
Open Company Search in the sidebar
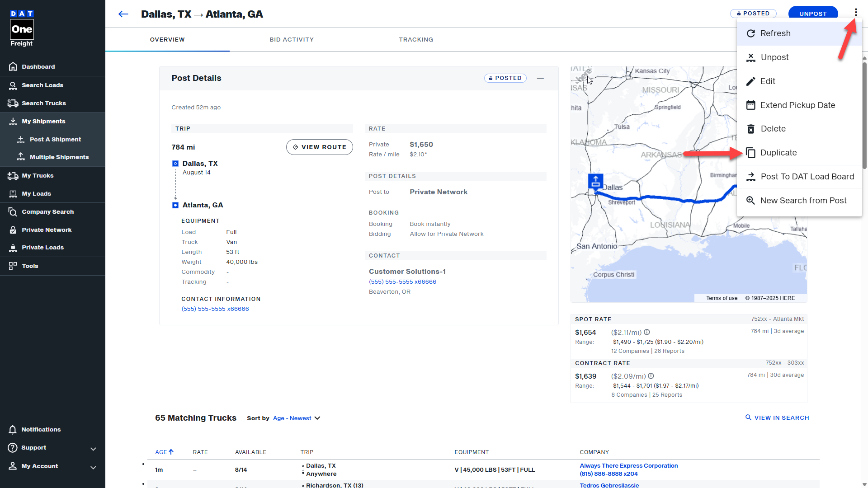click(47, 212)
